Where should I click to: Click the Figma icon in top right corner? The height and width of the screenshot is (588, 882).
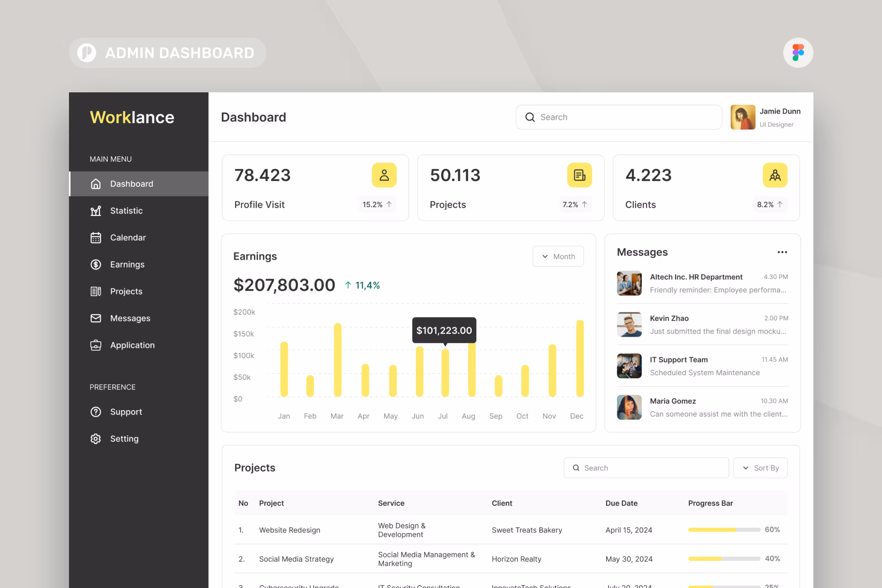click(x=798, y=53)
